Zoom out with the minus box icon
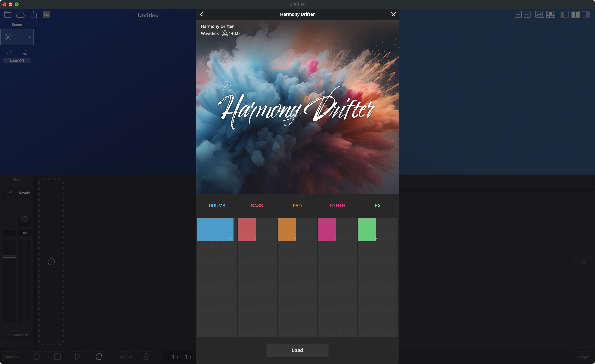This screenshot has width=595, height=364. point(518,15)
